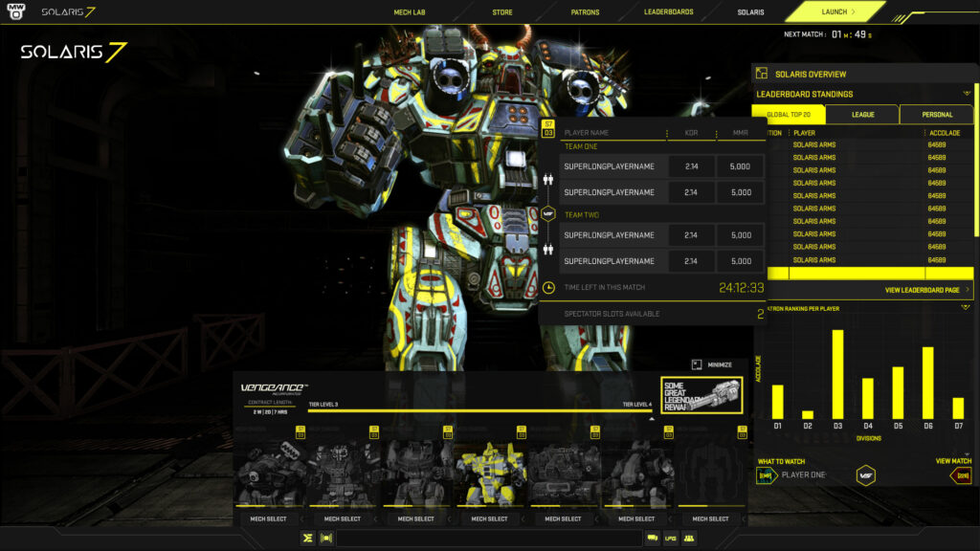Click the MWO logo icon in top-left
The image size is (980, 551).
pos(17,12)
